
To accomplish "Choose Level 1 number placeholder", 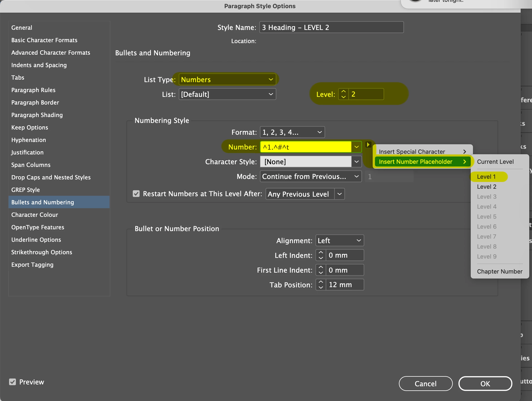I will 486,177.
